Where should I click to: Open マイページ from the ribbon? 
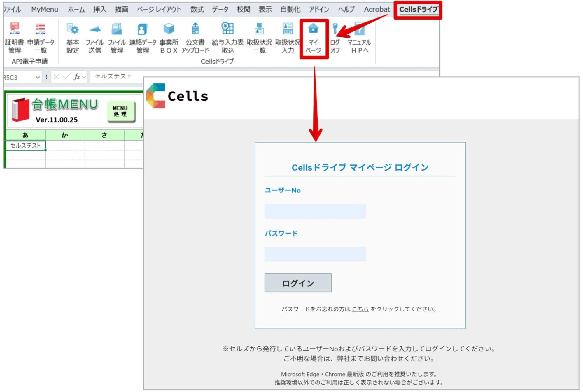coord(314,38)
